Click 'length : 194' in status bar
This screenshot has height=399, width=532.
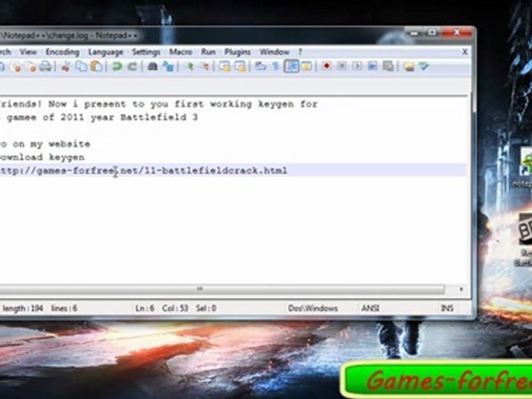click(x=23, y=309)
